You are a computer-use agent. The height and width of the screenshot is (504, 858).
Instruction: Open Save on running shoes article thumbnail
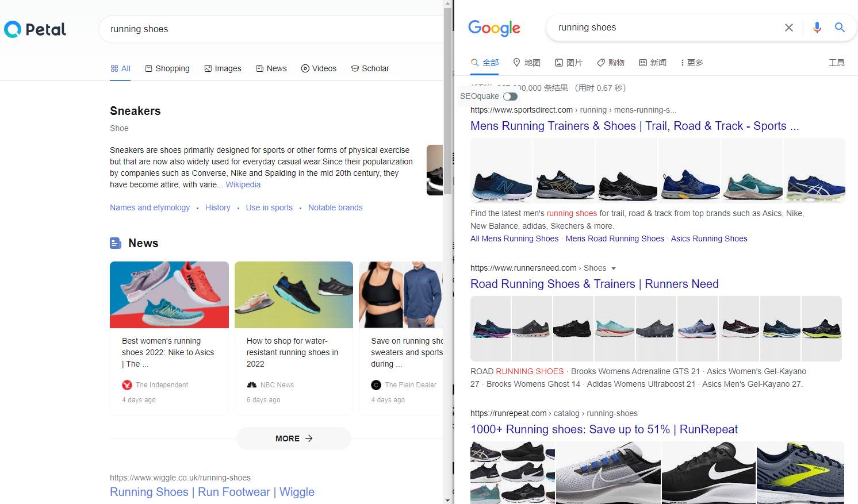401,295
